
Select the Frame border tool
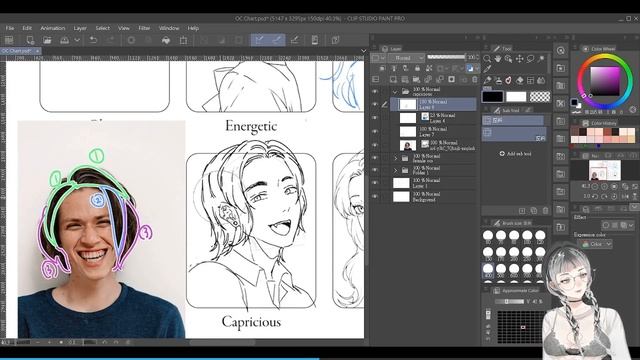point(530,80)
